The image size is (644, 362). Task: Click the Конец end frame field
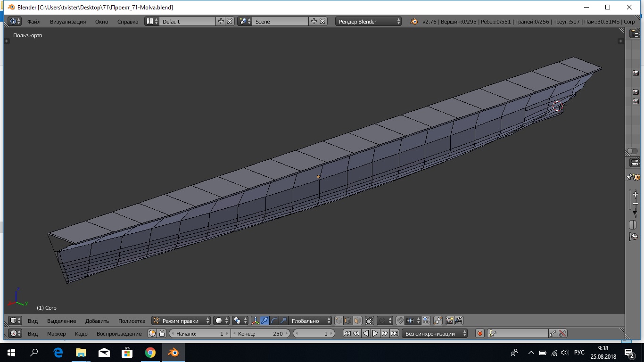260,334
